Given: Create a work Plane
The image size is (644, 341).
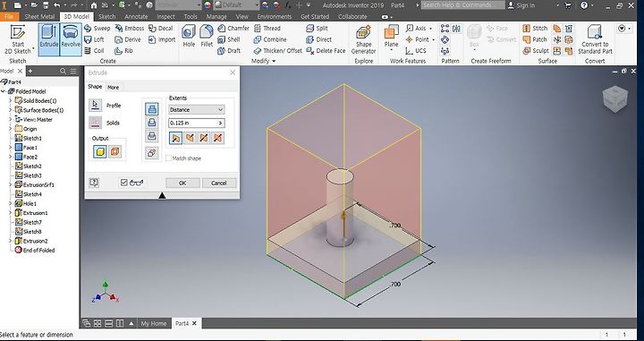Looking at the screenshot, I should tap(391, 37).
